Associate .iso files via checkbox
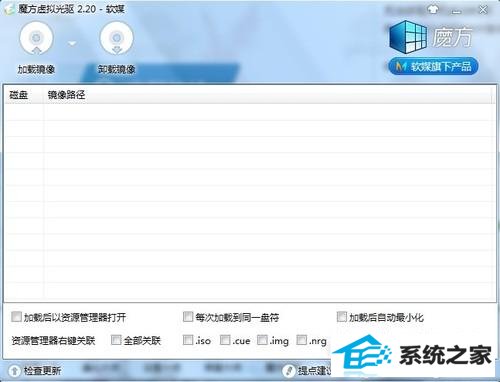500x382 pixels. point(188,340)
